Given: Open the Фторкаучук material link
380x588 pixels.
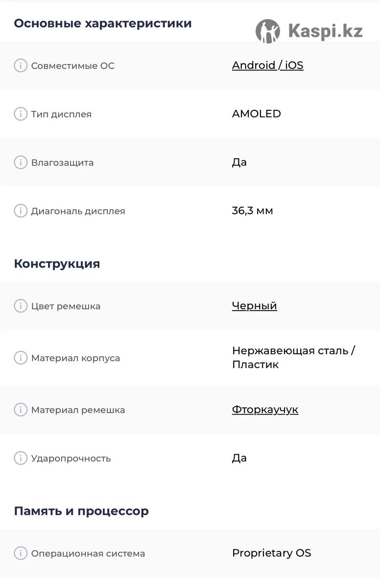Looking at the screenshot, I should pos(265,410).
